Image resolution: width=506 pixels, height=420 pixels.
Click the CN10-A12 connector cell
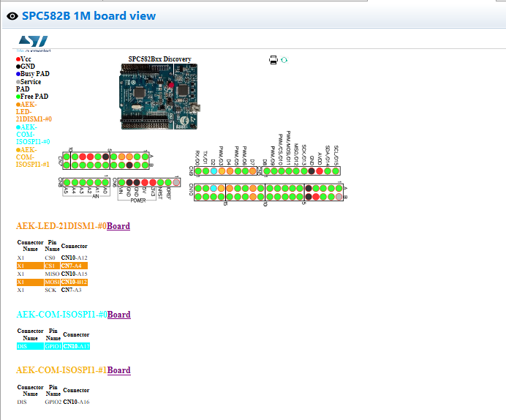75,258
